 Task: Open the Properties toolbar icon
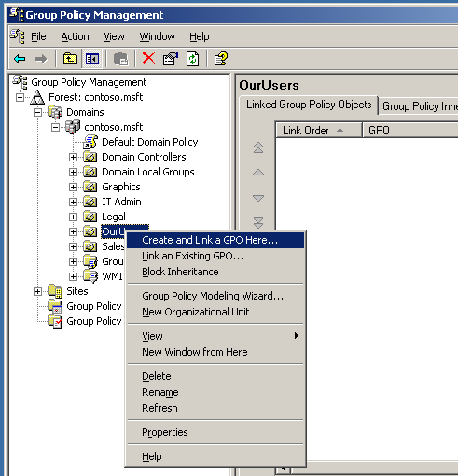[x=171, y=59]
